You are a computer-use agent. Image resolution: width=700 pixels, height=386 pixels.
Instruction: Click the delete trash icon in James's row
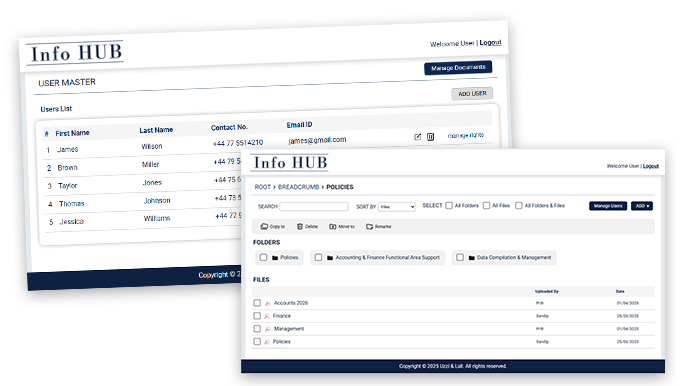(x=430, y=137)
